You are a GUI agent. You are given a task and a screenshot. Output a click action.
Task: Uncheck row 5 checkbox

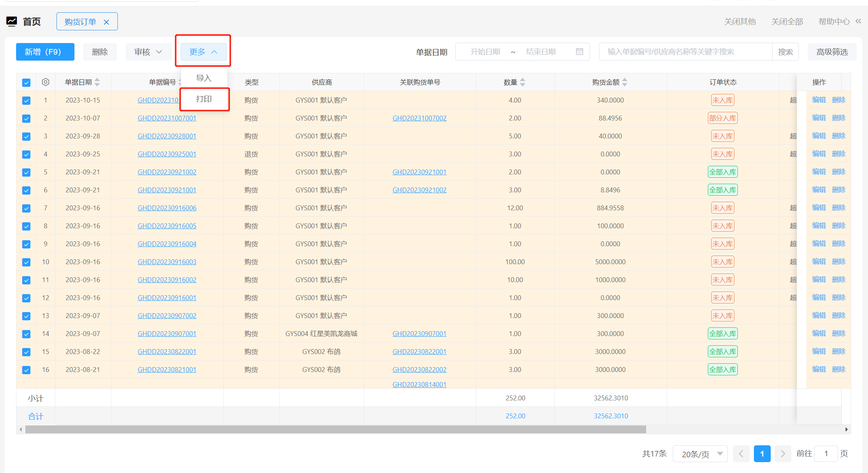coord(26,172)
